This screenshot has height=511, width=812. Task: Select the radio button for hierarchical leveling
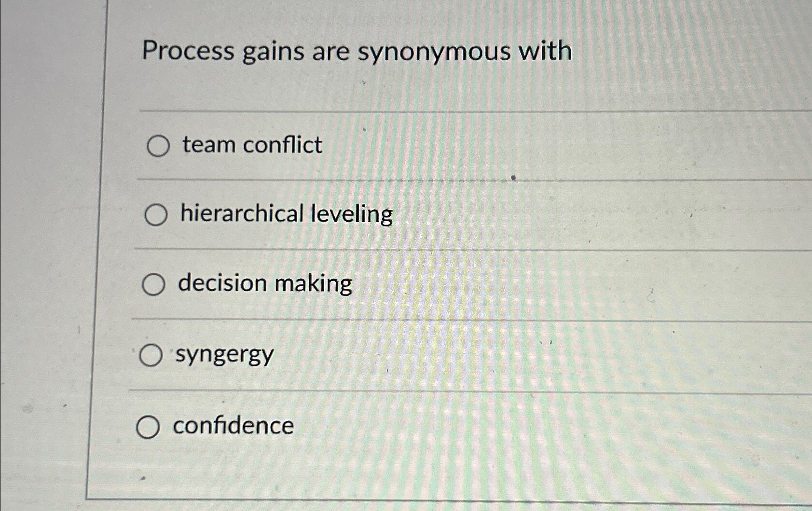click(156, 215)
